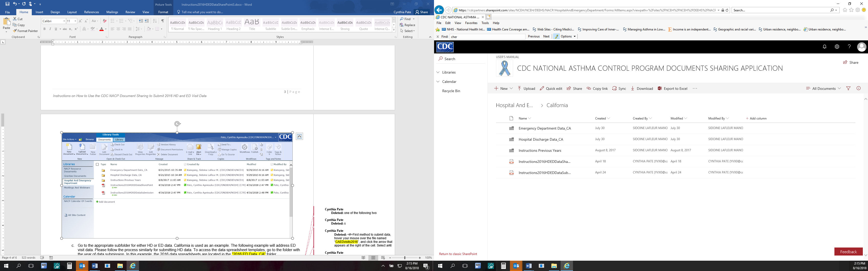This screenshot has height=271, width=868.
Task: Toggle Center alignment in the Paragraph group
Action: coord(118,29)
